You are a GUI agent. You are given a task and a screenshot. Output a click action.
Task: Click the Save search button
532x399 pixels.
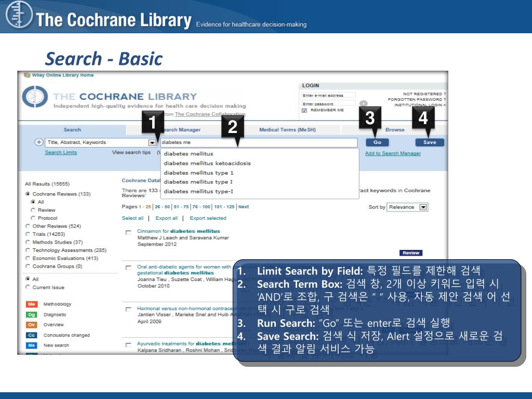click(430, 142)
